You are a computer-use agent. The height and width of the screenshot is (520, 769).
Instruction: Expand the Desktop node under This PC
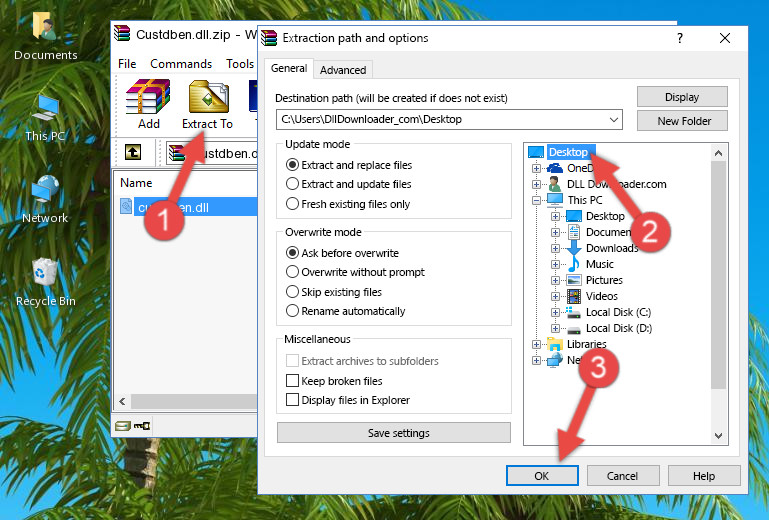[x=555, y=216]
